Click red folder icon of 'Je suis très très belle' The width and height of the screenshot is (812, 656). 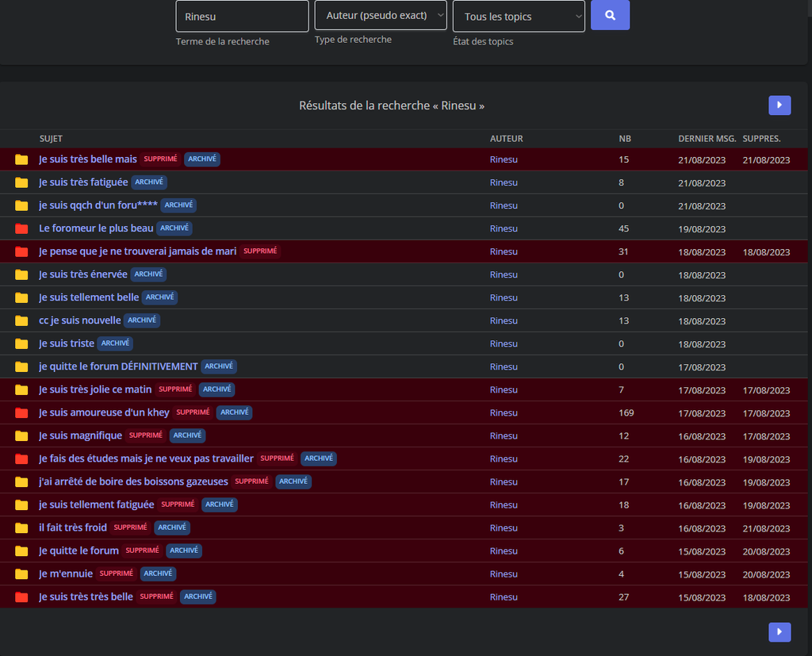coord(21,597)
